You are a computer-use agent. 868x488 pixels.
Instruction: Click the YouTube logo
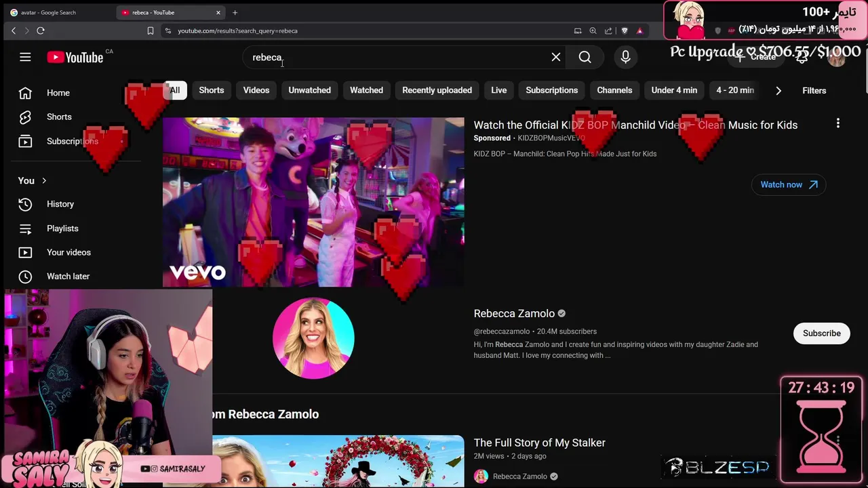(75, 58)
